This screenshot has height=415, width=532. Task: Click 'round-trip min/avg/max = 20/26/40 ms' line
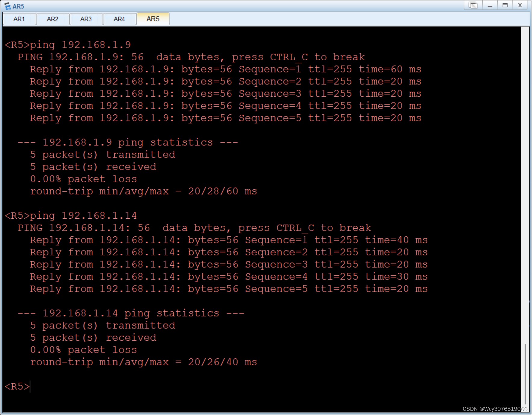click(x=144, y=362)
